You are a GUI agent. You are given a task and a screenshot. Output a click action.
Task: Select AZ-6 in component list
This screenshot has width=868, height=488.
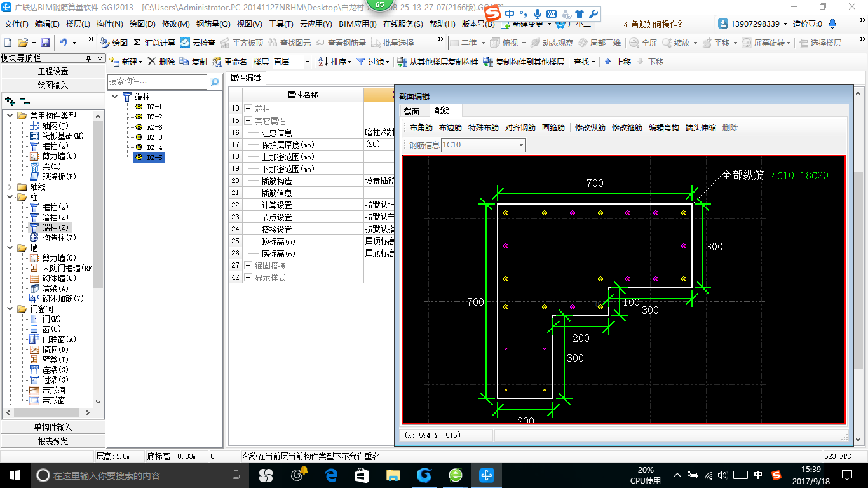(x=154, y=127)
